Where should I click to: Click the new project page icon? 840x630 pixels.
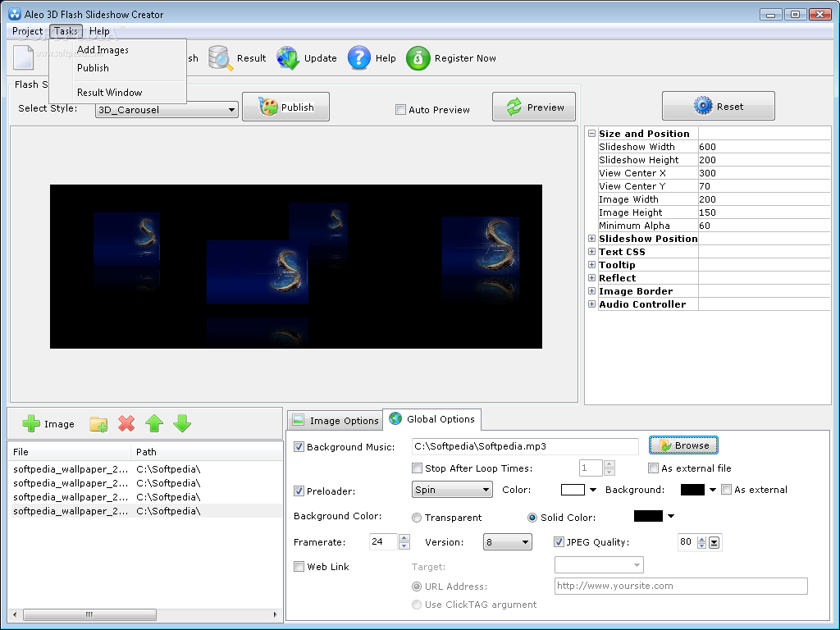click(24, 58)
